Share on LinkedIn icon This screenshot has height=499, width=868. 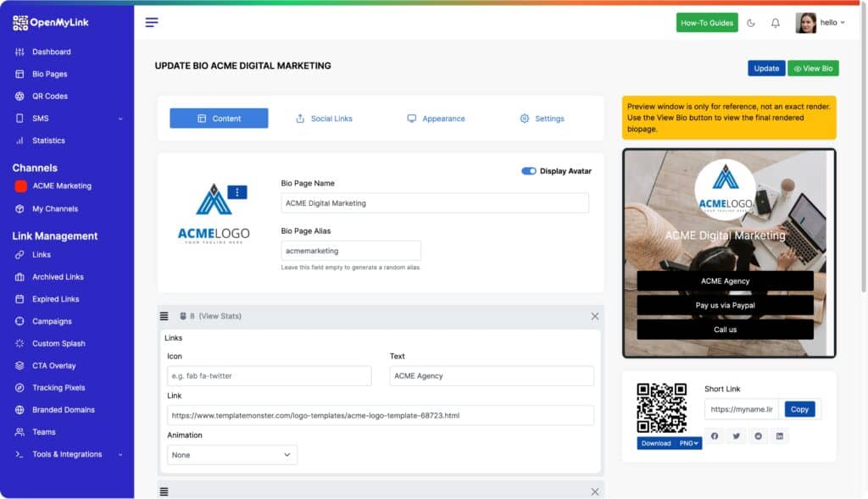[x=780, y=436]
